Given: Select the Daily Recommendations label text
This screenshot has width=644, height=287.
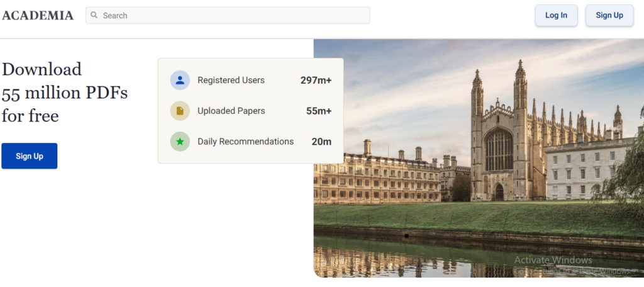Looking at the screenshot, I should [x=245, y=142].
